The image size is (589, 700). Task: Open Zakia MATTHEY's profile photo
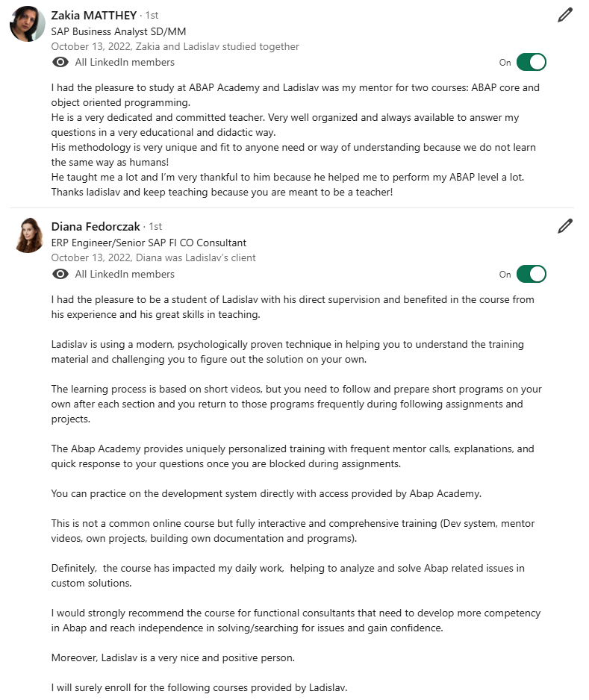(x=27, y=24)
